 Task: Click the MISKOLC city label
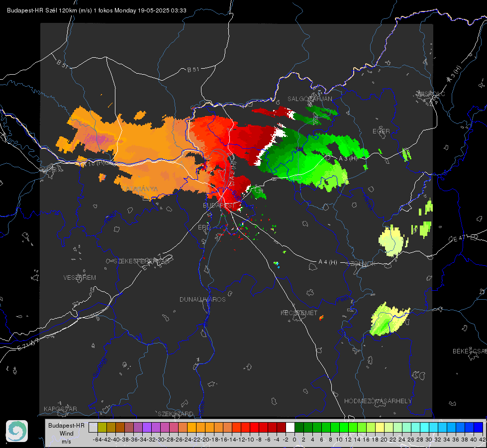tap(431, 94)
